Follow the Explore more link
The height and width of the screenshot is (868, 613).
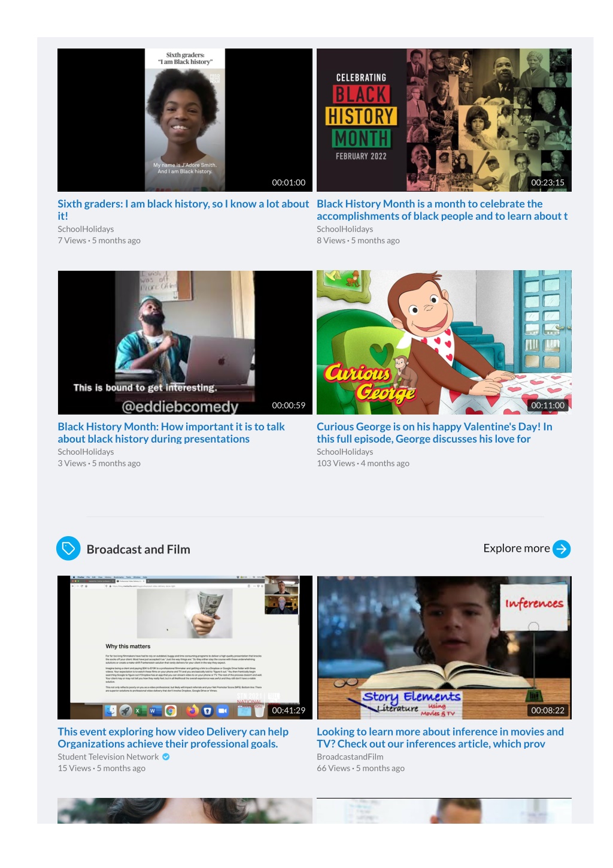point(517,548)
